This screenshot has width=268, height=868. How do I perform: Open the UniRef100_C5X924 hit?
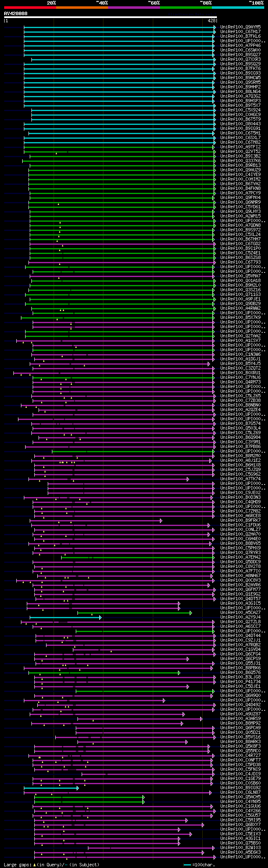[240, 110]
